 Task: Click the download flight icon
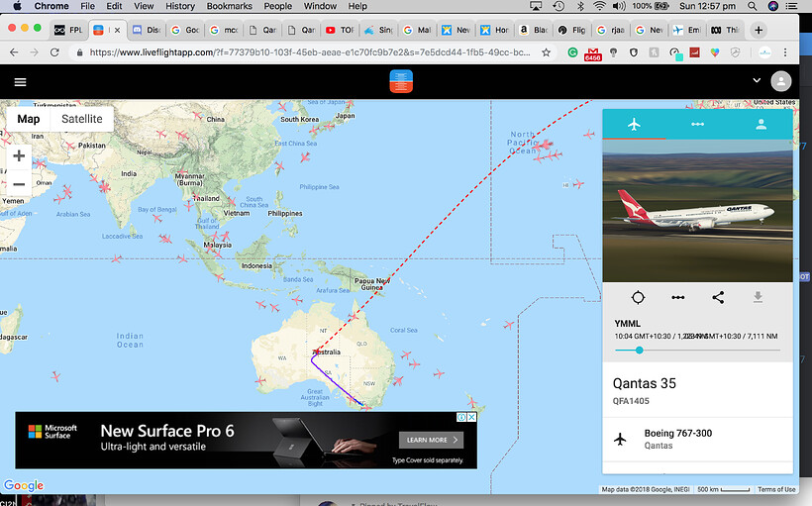(x=758, y=297)
